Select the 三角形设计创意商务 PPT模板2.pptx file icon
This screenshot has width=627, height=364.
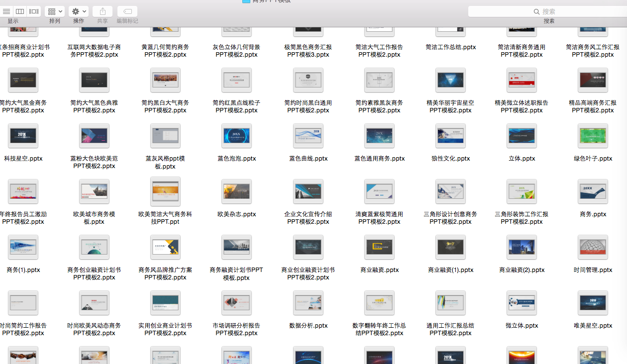point(450,191)
